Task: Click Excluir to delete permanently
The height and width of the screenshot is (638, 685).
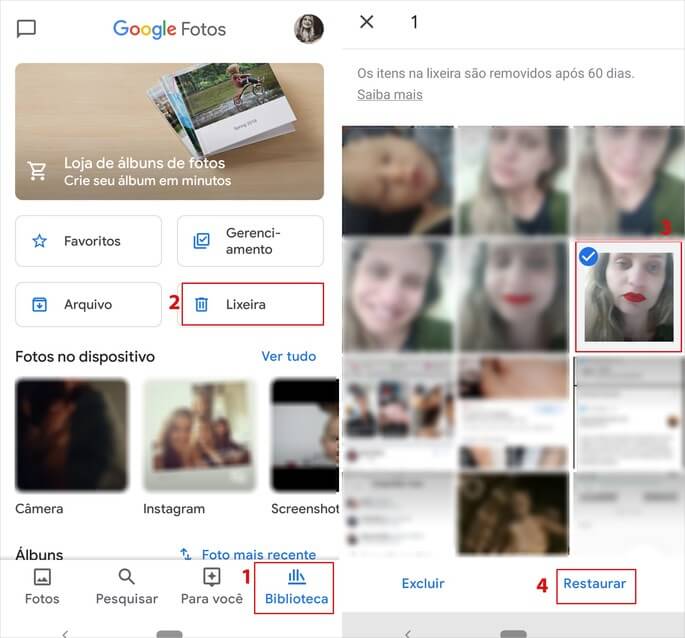Action: click(x=423, y=584)
